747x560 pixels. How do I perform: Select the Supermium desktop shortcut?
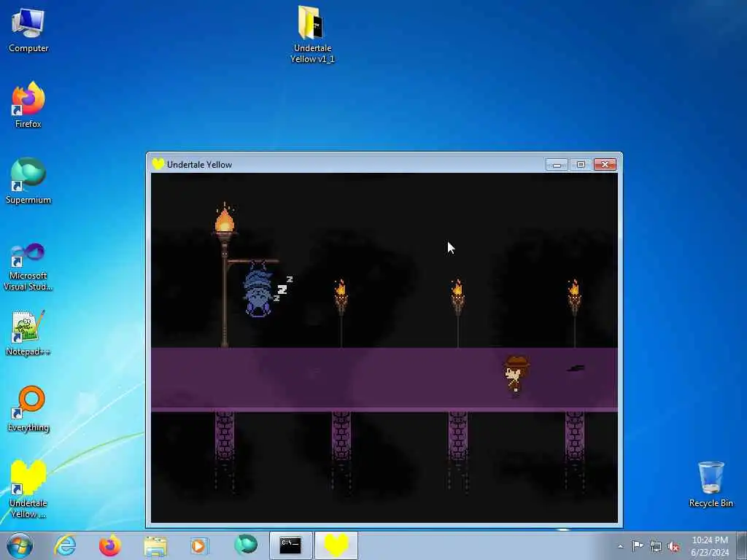pos(28,181)
